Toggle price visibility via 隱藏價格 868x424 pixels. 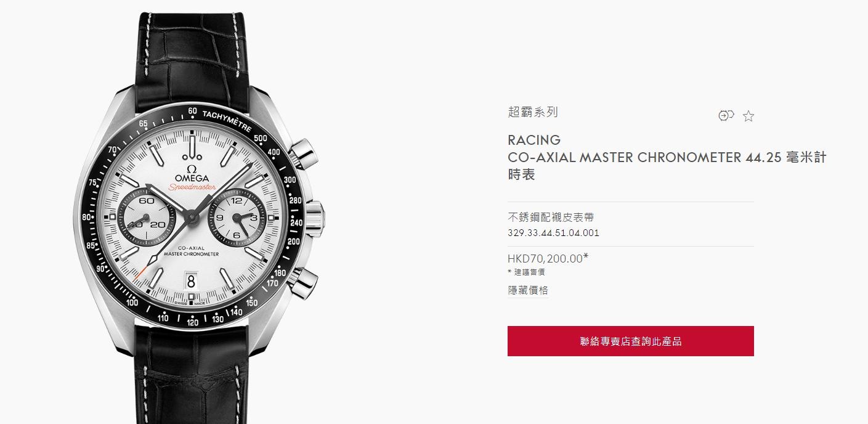point(528,290)
